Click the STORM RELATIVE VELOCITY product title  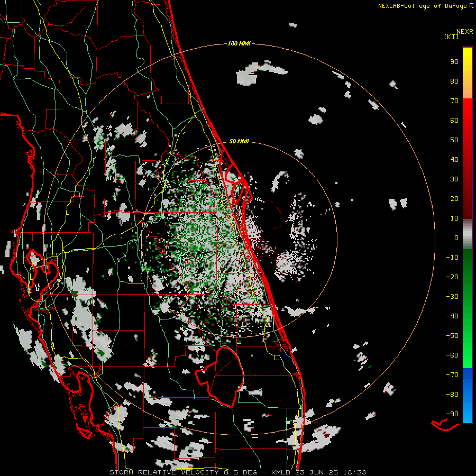coord(164,472)
